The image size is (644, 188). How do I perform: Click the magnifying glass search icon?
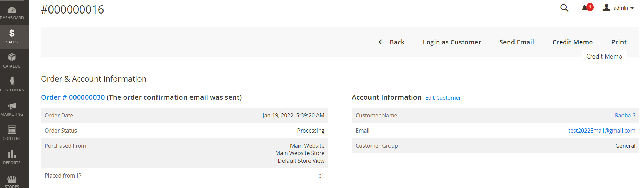click(x=564, y=8)
